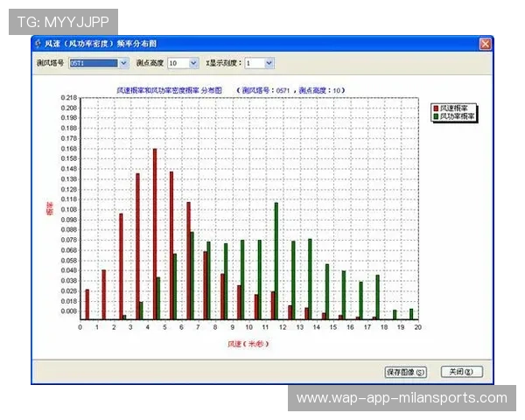Screen dimensions: 525x420
Task: Click the 测风塔号 label in the toolbar
Action: tap(50, 63)
